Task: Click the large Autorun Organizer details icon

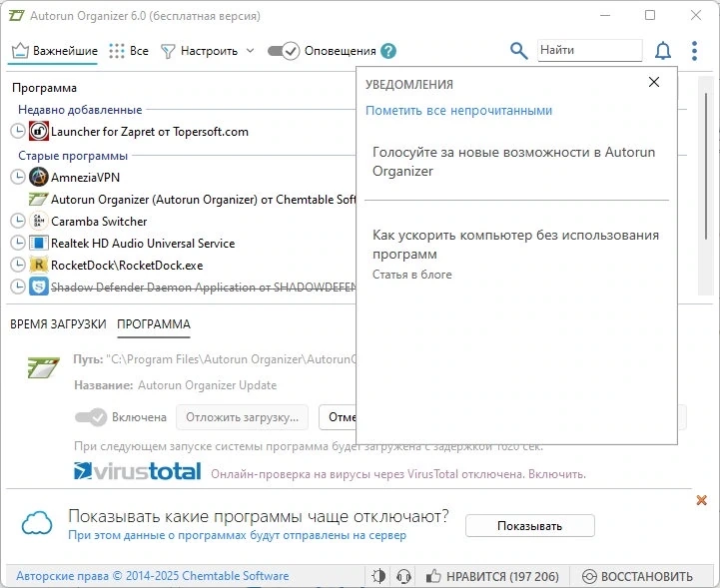Action: click(x=43, y=367)
